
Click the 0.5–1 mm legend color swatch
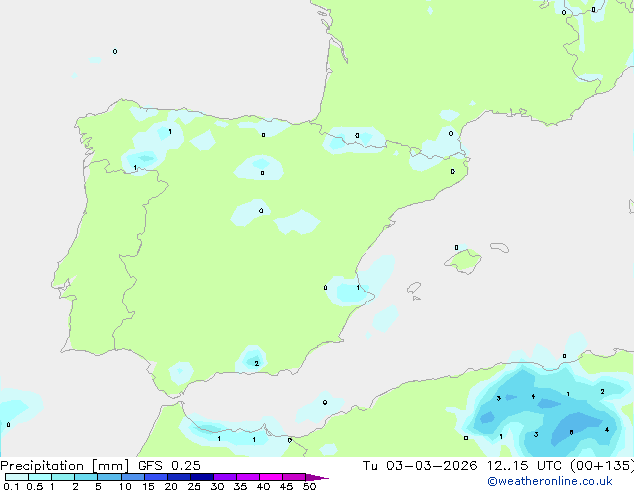click(40, 477)
